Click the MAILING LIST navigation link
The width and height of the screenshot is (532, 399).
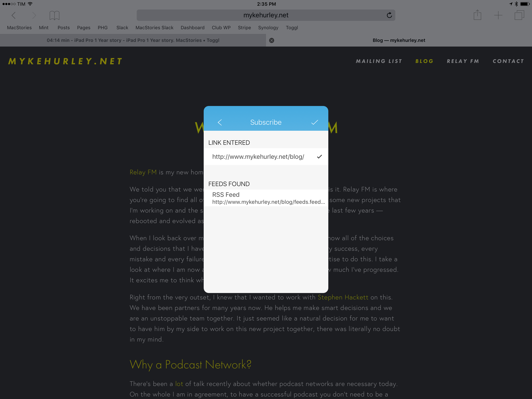tap(379, 61)
